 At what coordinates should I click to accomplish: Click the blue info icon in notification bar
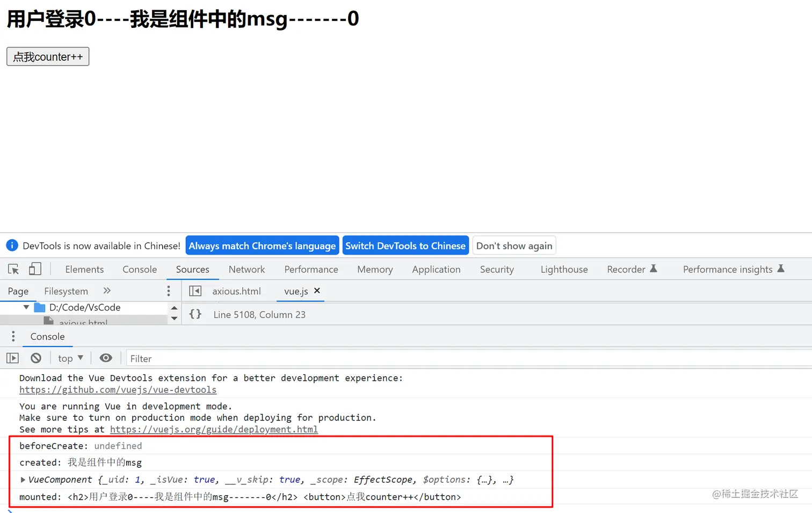click(12, 245)
